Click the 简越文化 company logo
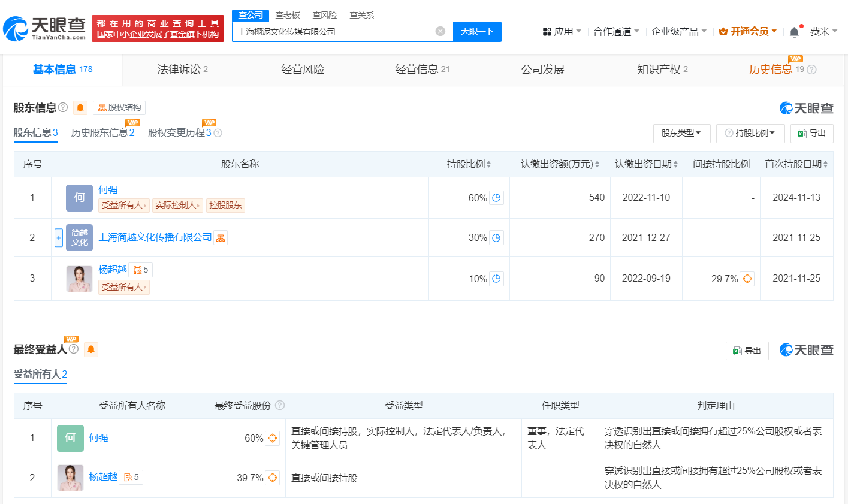The width and height of the screenshot is (848, 504). click(79, 238)
